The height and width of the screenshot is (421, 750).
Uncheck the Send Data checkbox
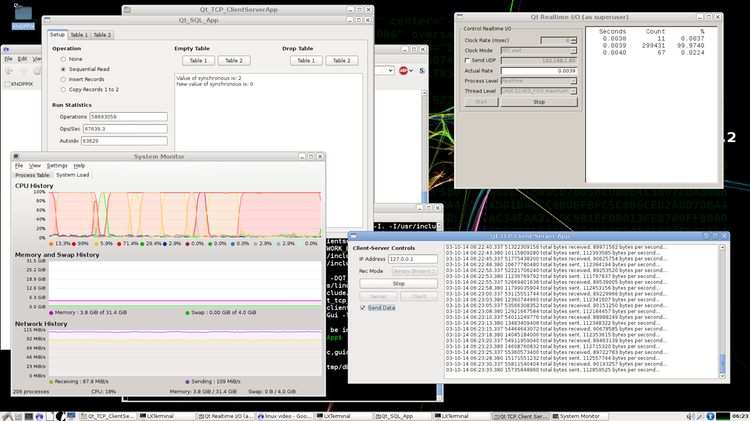[363, 308]
